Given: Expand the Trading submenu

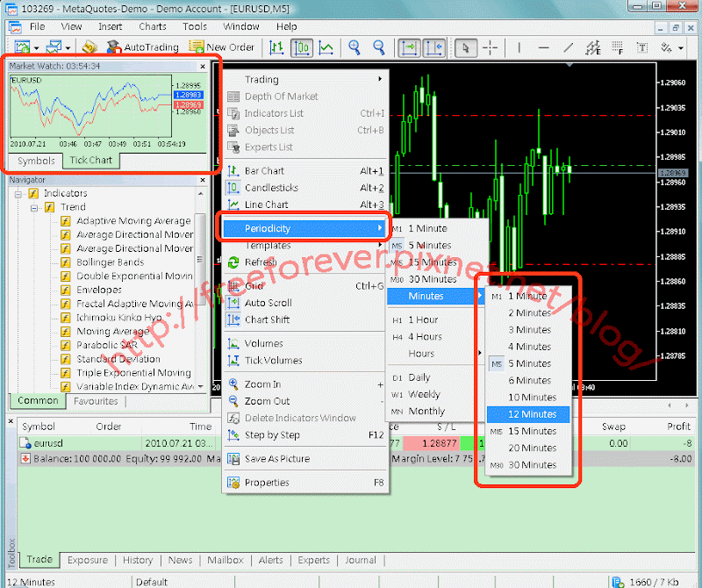Looking at the screenshot, I should [x=305, y=79].
